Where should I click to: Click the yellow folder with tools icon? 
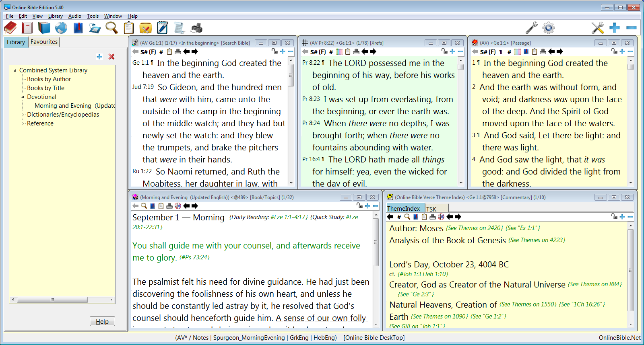(145, 28)
